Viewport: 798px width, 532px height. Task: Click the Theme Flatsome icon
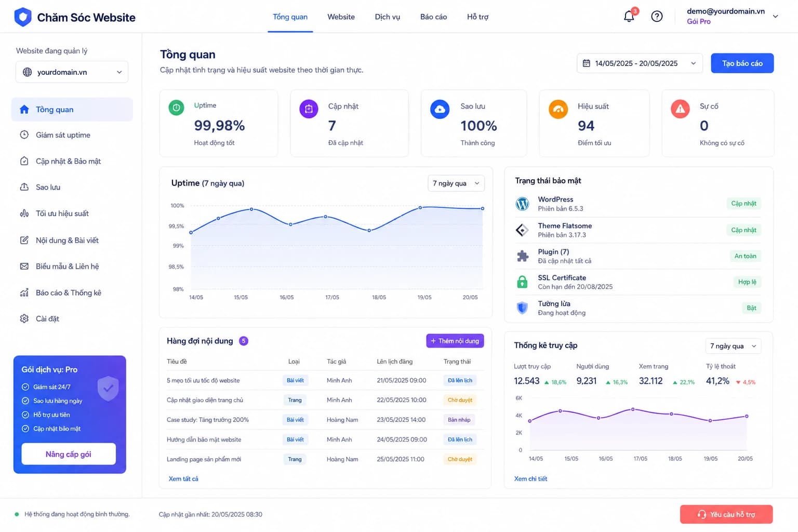[522, 230]
